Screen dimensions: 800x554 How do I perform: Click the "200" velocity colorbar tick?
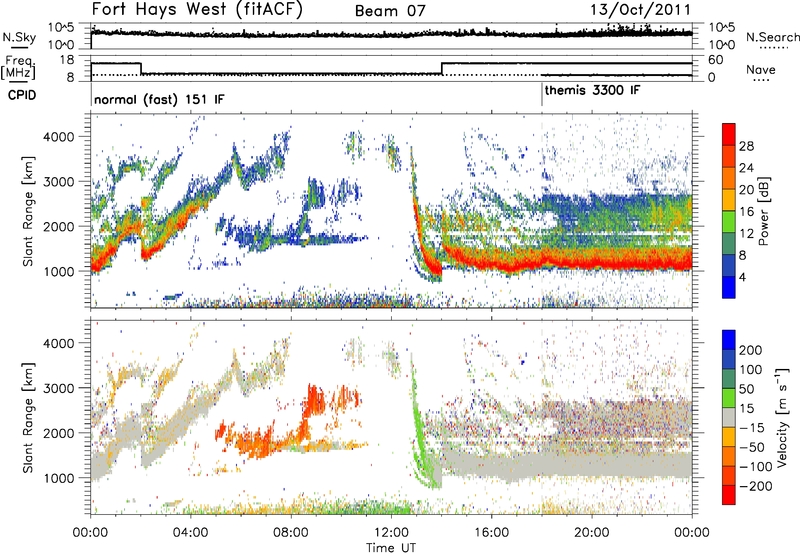click(x=750, y=350)
